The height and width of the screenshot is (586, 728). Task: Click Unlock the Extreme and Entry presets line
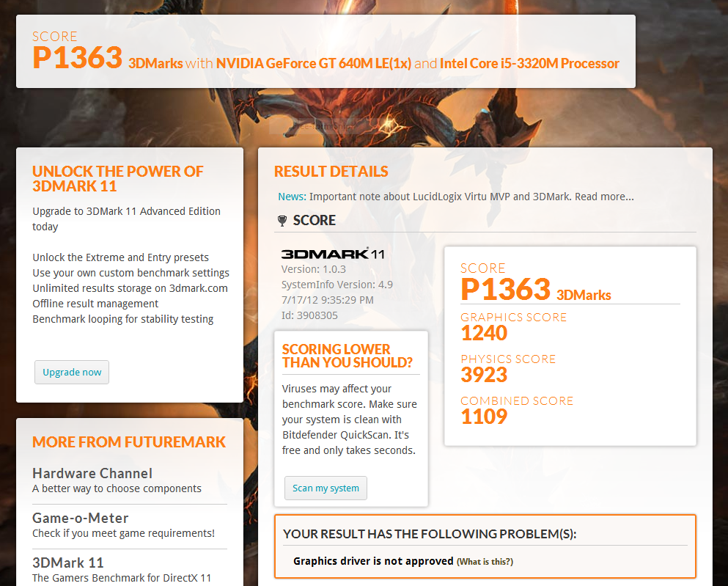121,257
